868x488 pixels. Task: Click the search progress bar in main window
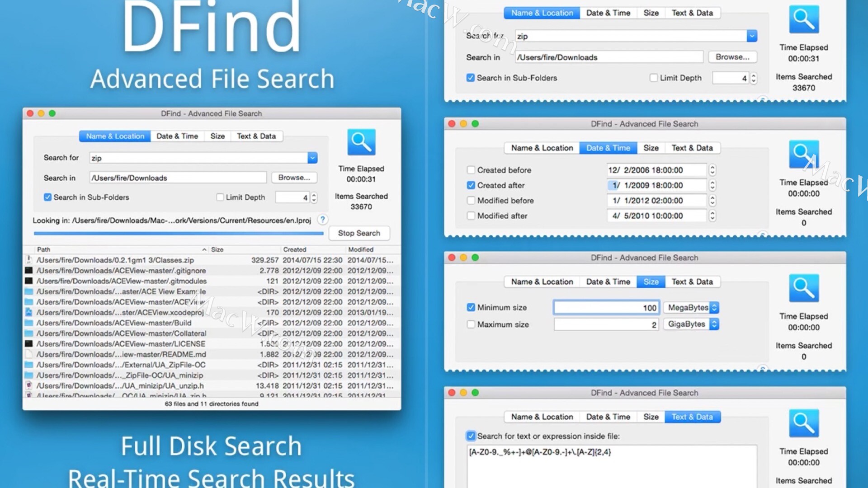179,234
